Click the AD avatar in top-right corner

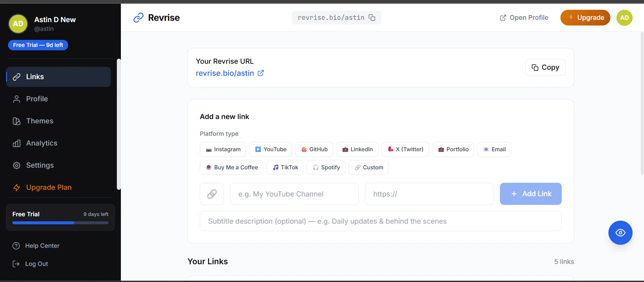(x=624, y=18)
